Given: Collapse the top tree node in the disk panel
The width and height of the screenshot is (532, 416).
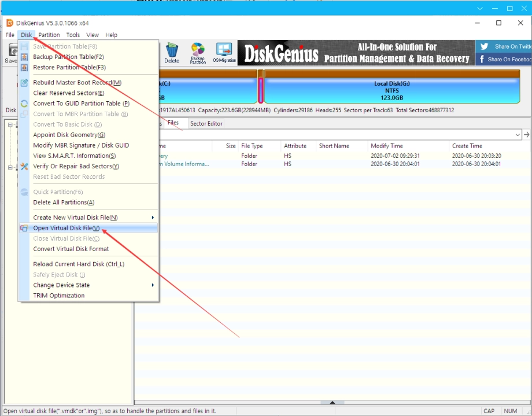Looking at the screenshot, I should tap(10, 124).
